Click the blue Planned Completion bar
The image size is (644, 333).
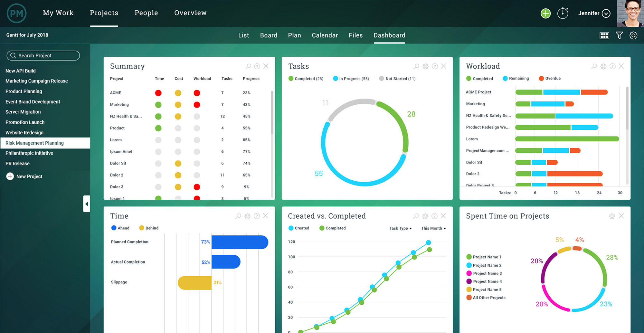(x=240, y=242)
